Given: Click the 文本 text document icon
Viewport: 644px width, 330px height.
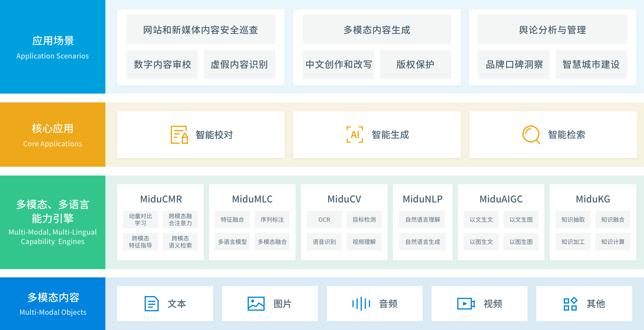Looking at the screenshot, I should (151, 304).
